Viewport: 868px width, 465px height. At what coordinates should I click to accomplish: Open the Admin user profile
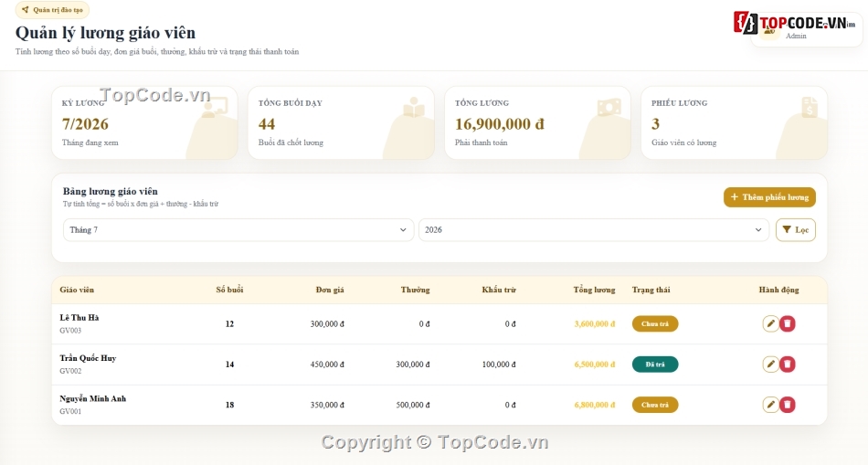pos(807,30)
